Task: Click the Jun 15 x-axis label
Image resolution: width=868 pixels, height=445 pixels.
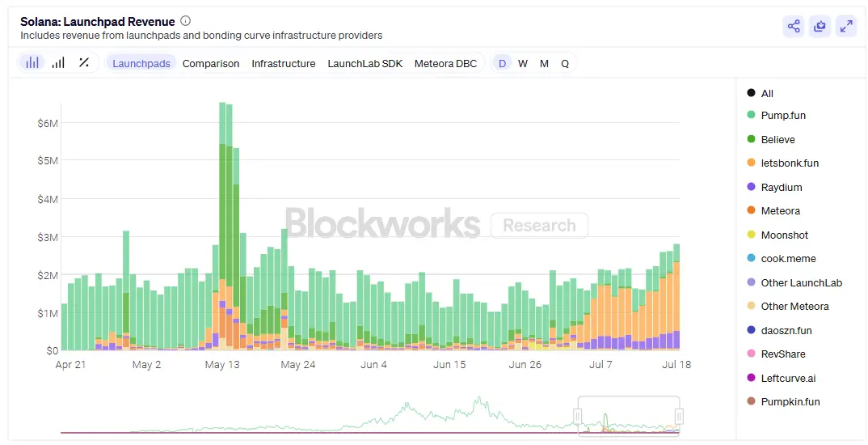Action: [x=449, y=365]
